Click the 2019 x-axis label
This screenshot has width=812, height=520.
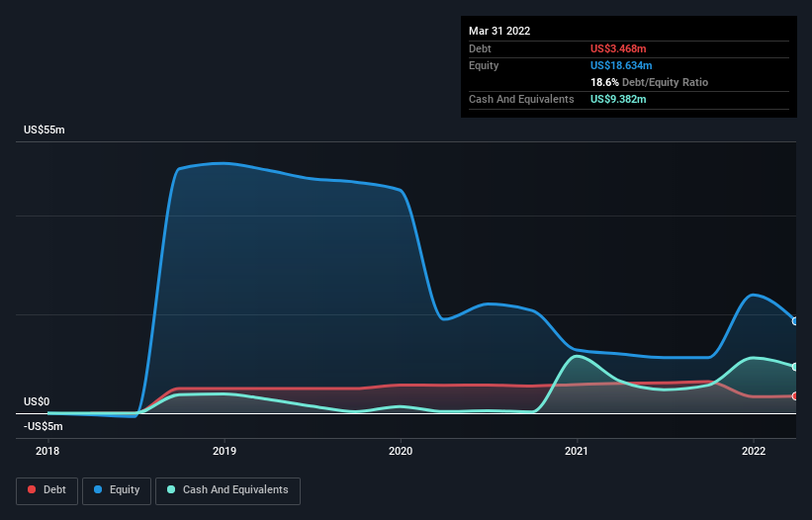(225, 451)
